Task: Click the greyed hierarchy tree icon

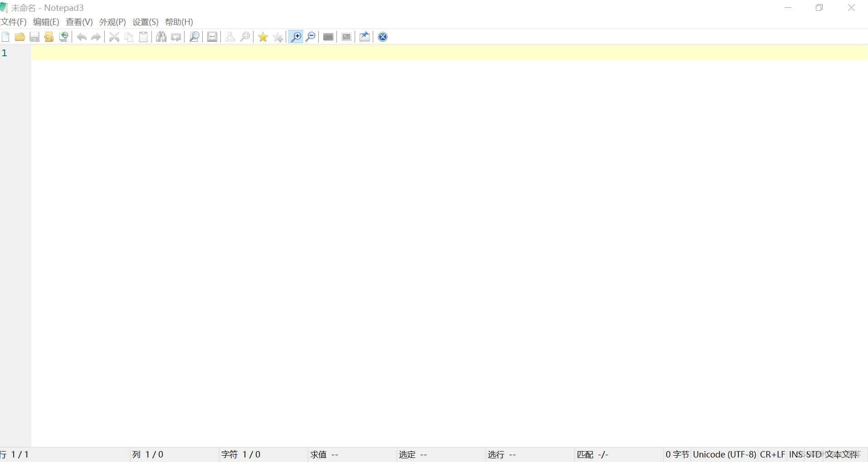Action: pos(230,37)
